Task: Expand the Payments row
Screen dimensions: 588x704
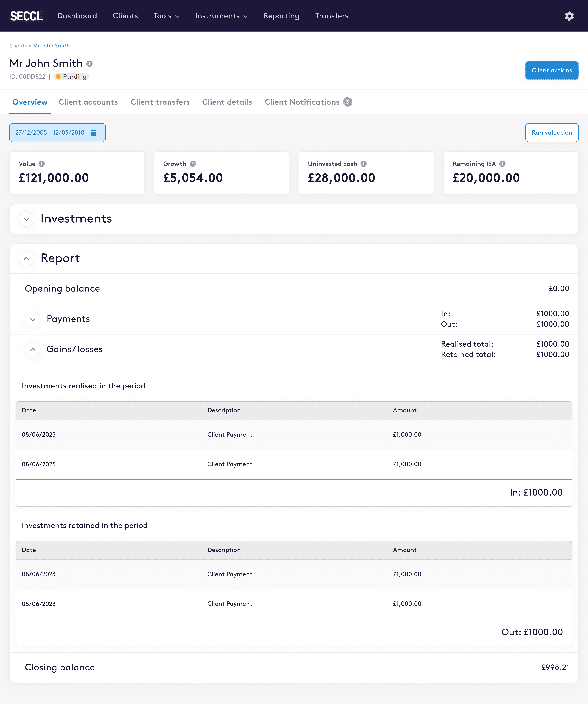Action: tap(32, 319)
